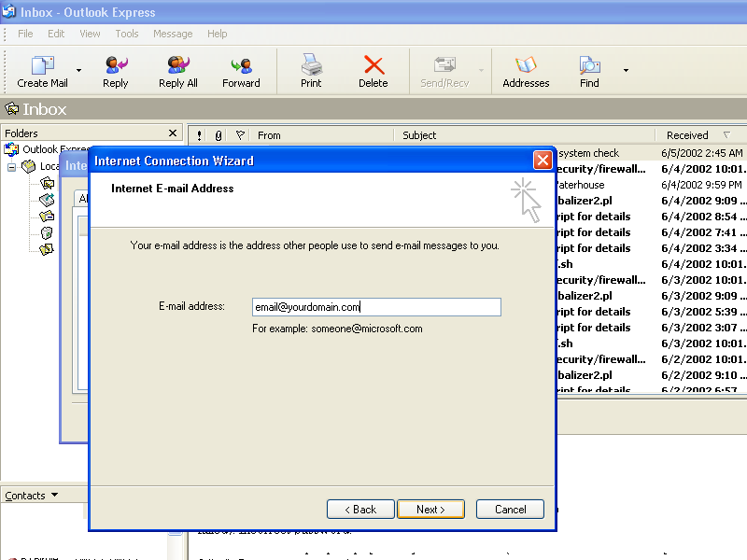Open the Tools menu
Viewport: 747px width, 560px height.
(x=127, y=34)
